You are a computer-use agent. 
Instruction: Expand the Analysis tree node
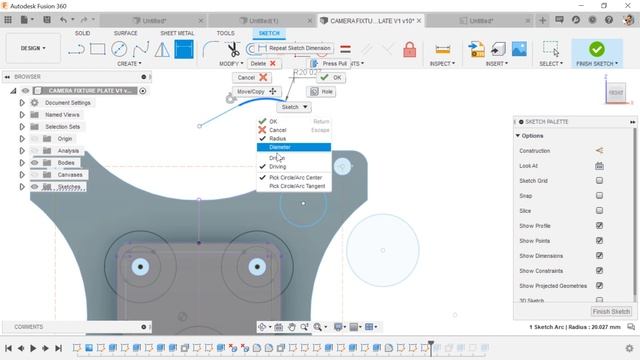22,151
